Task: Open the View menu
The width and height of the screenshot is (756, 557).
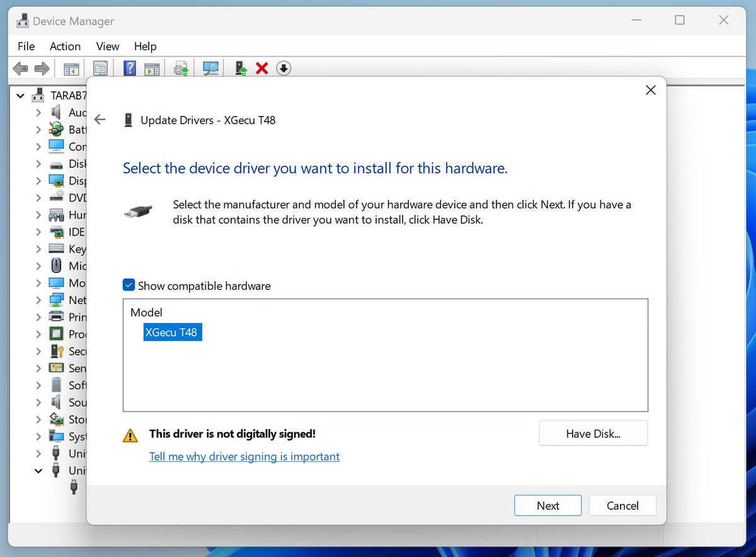Action: click(x=108, y=46)
